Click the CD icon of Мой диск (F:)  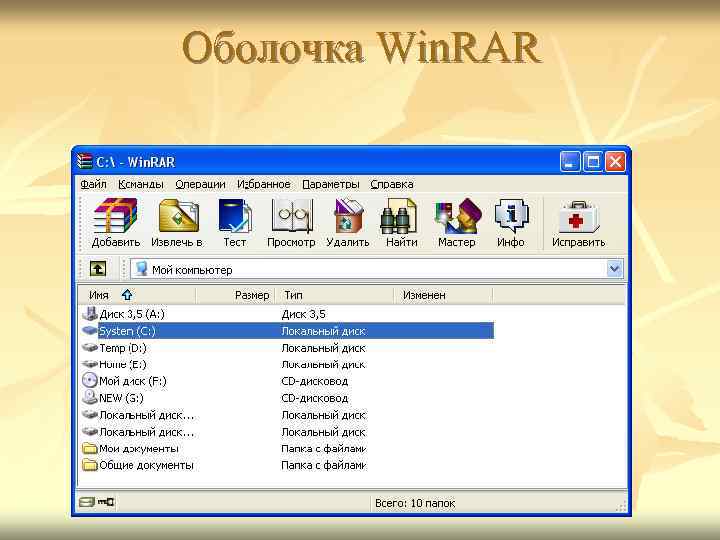coord(90,380)
